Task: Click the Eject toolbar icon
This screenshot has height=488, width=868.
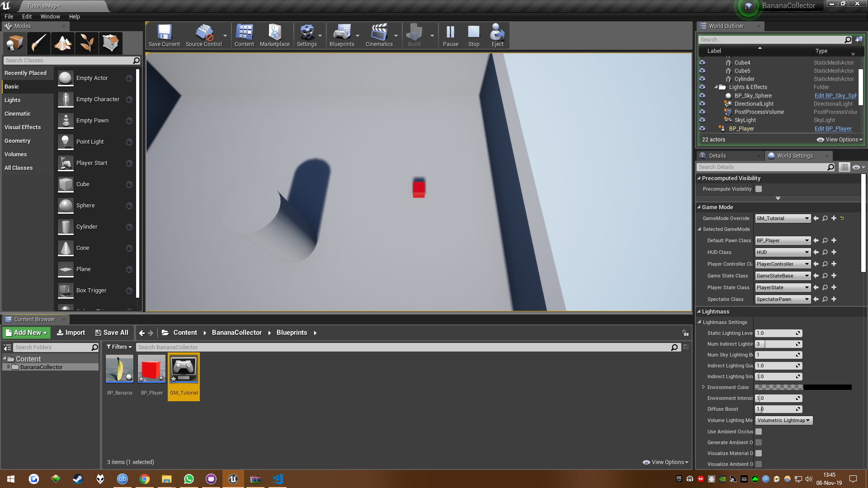Action: tap(497, 35)
